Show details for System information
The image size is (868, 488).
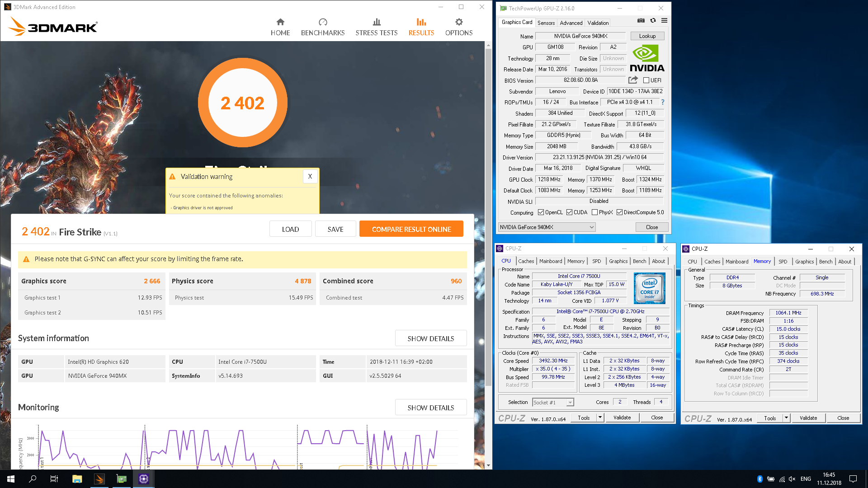(431, 338)
